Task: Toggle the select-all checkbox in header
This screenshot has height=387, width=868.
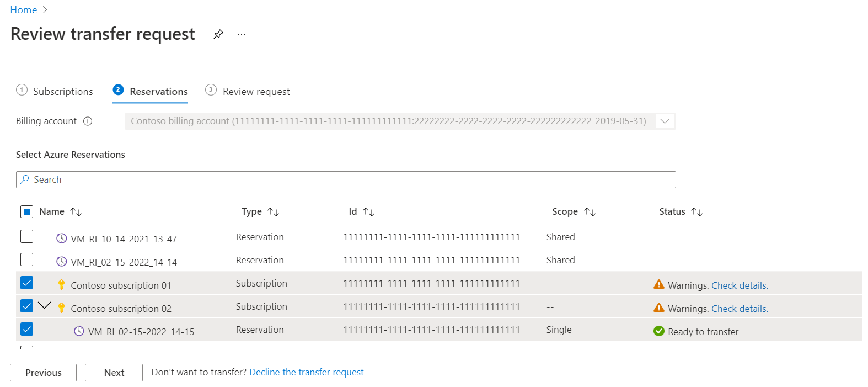Action: pyautogui.click(x=26, y=212)
